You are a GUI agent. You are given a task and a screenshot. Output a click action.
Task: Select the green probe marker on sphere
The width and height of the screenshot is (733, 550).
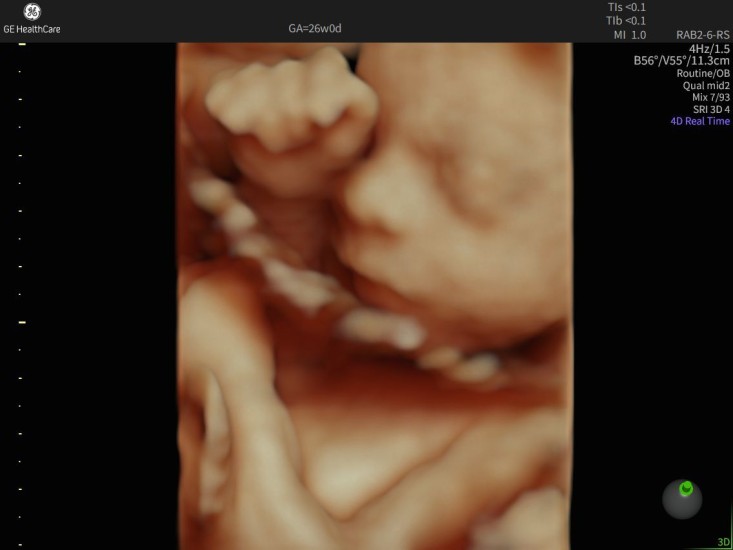click(686, 489)
